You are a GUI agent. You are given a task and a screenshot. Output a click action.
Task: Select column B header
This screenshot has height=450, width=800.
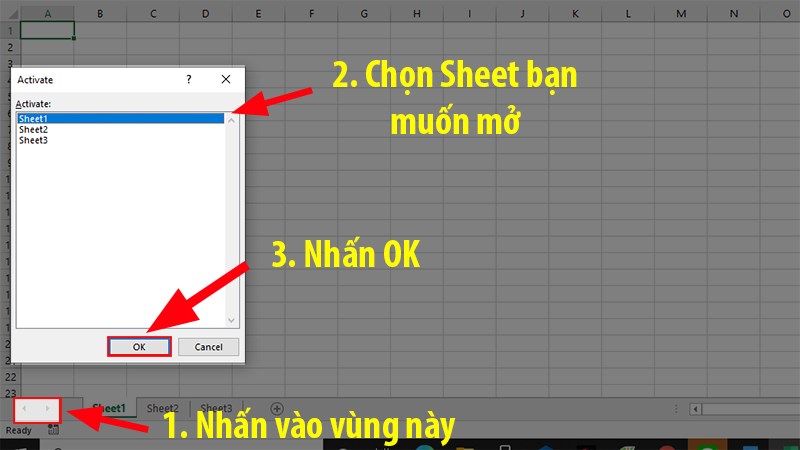tap(100, 14)
